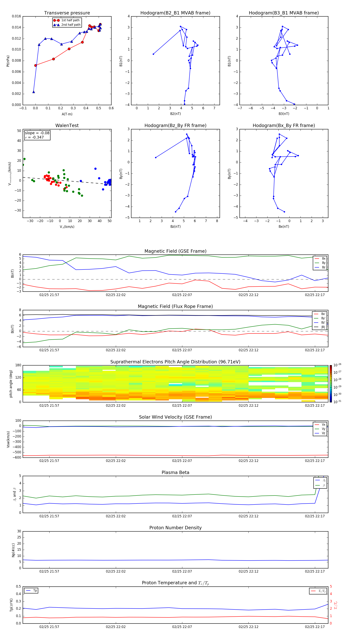
Task: Click the 'Tp' legend entry
Action: (x=31, y=591)
